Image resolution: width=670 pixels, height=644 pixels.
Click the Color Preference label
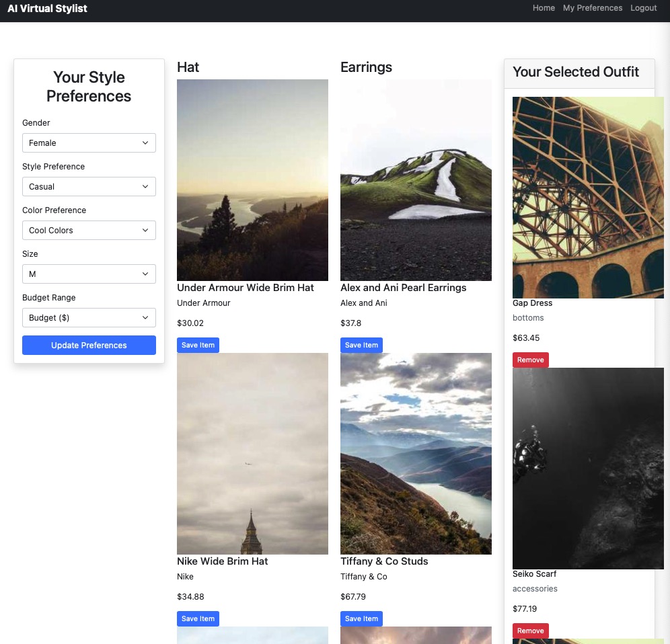(x=54, y=210)
